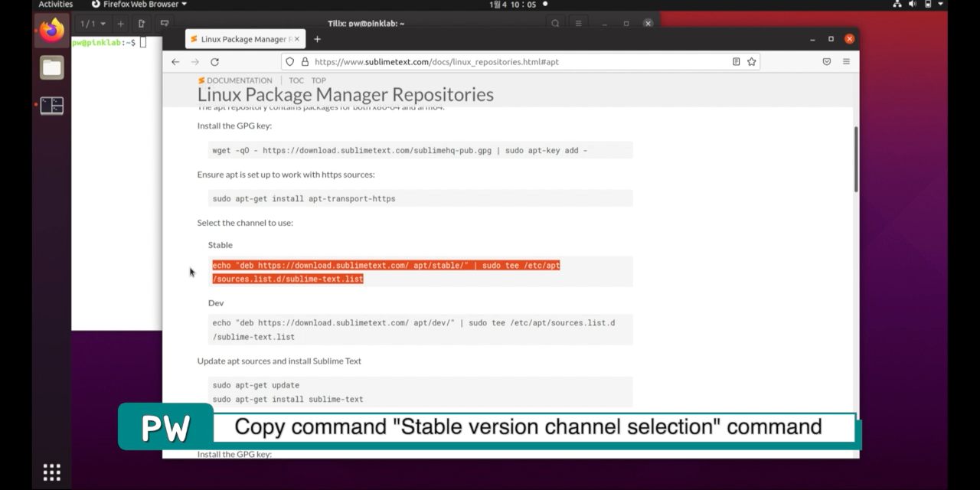Bookmark this page with the star

(x=752, y=62)
